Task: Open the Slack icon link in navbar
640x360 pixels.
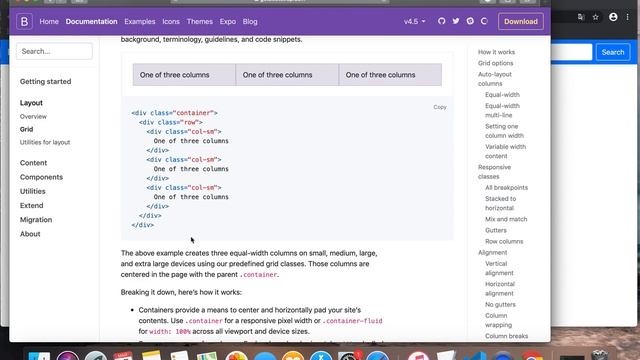Action: tap(470, 21)
